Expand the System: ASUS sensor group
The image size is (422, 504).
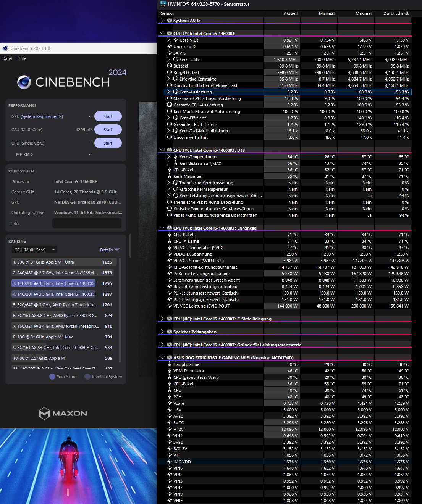coord(162,20)
